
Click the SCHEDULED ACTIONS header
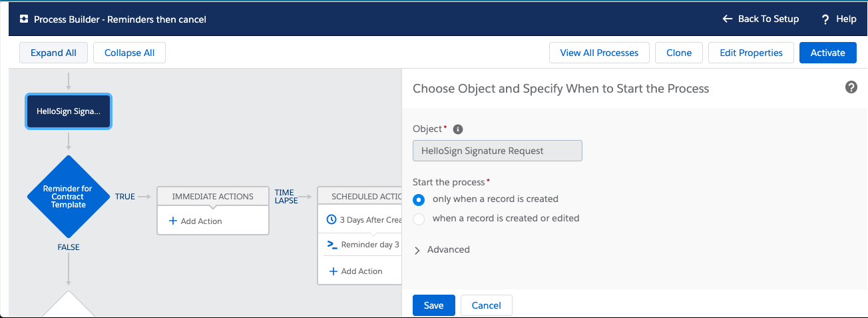359,197
